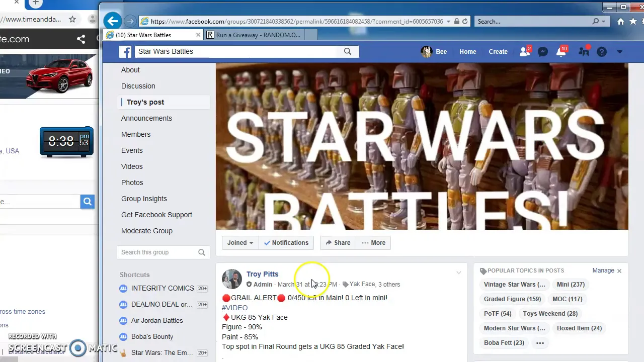
Task: Open group Announcements
Action: point(146,118)
